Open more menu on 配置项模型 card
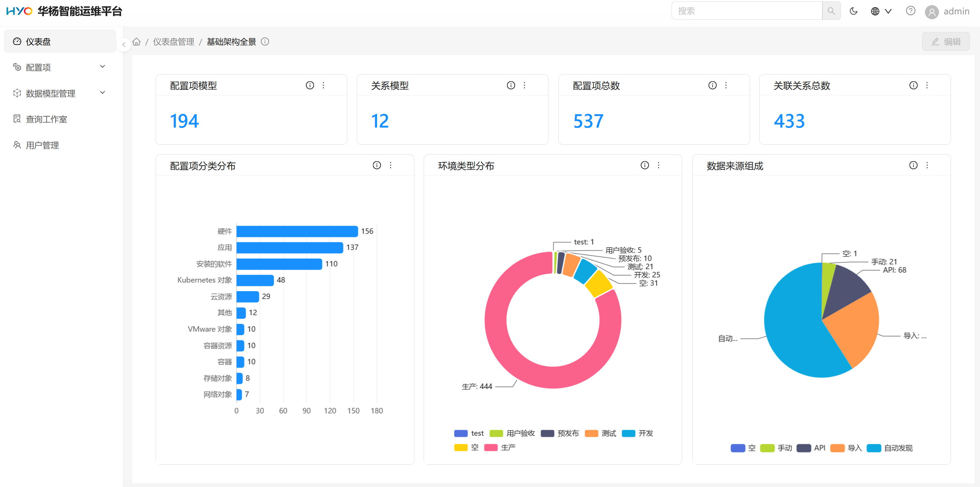The height and width of the screenshot is (487, 980). (x=323, y=85)
